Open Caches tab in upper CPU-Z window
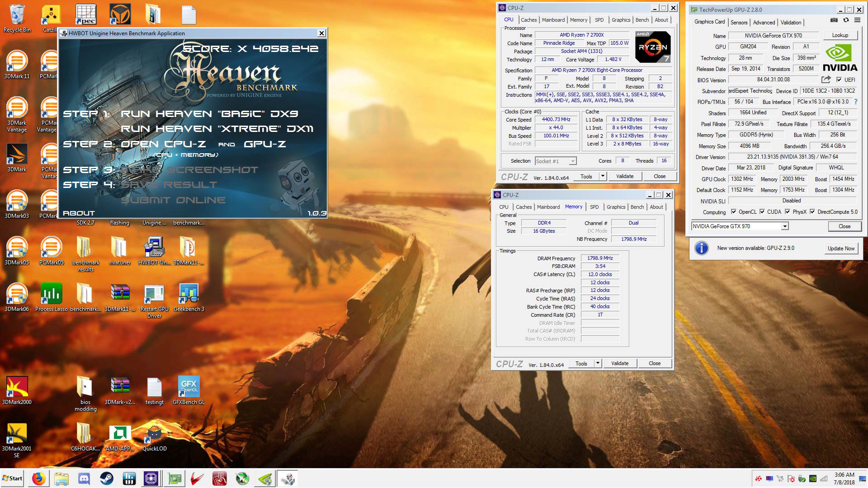The height and width of the screenshot is (488, 868). [528, 20]
